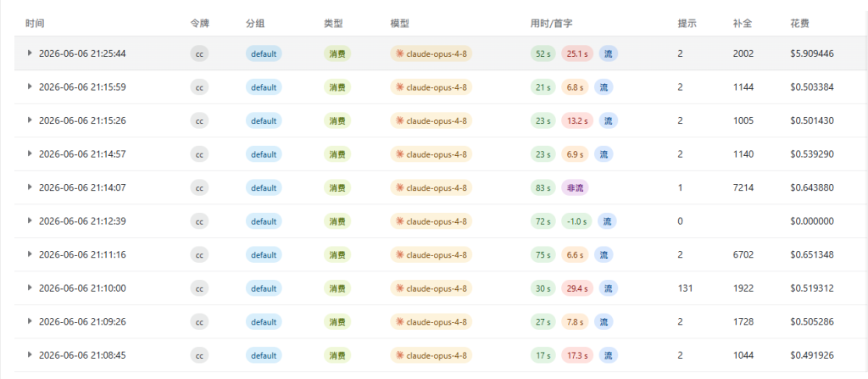Click the Claude logo icon in 21:11:16 row
This screenshot has height=379, width=868.
coord(399,254)
